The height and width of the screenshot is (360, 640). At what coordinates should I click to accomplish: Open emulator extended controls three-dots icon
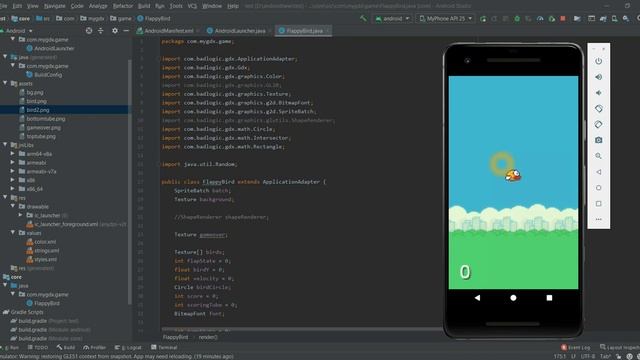coord(598,219)
